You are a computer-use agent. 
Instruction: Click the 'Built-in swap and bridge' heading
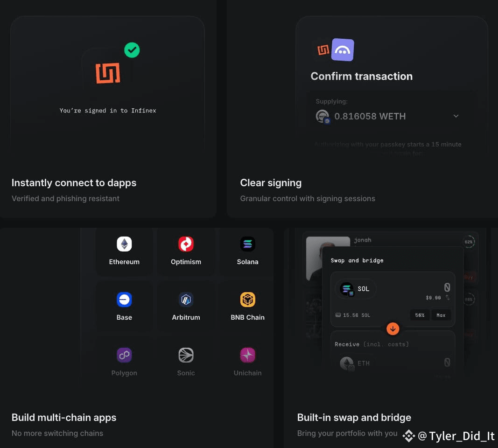[354, 418]
